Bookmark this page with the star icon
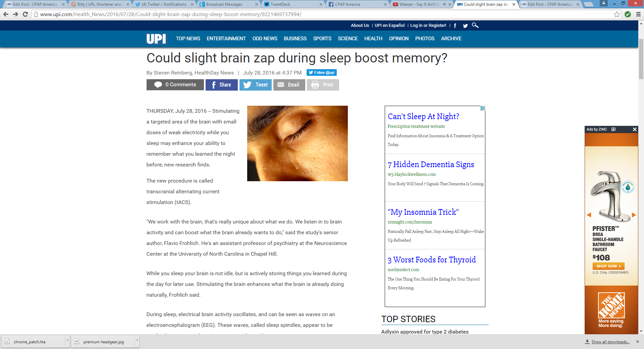 (617, 14)
